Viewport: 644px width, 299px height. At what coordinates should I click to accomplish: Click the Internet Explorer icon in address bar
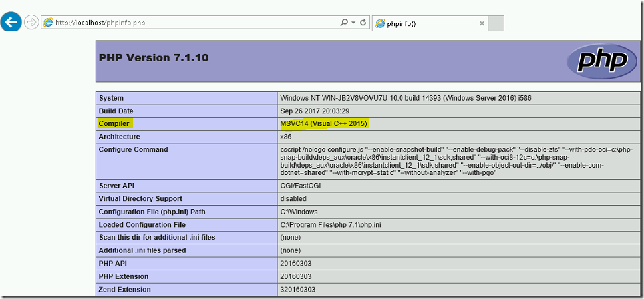click(48, 23)
